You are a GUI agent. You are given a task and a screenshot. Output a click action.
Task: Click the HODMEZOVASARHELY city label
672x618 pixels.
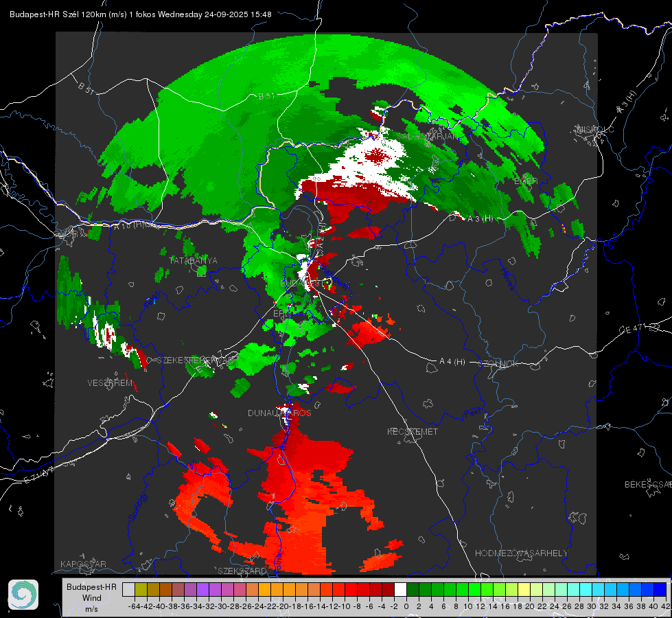click(x=521, y=553)
